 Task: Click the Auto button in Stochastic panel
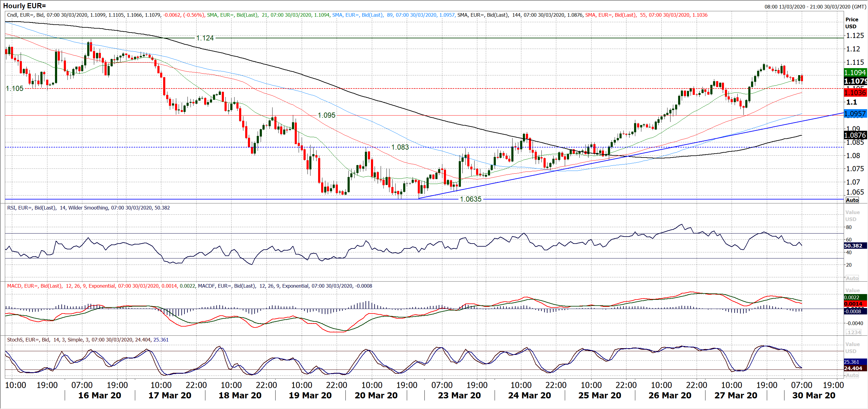click(852, 375)
